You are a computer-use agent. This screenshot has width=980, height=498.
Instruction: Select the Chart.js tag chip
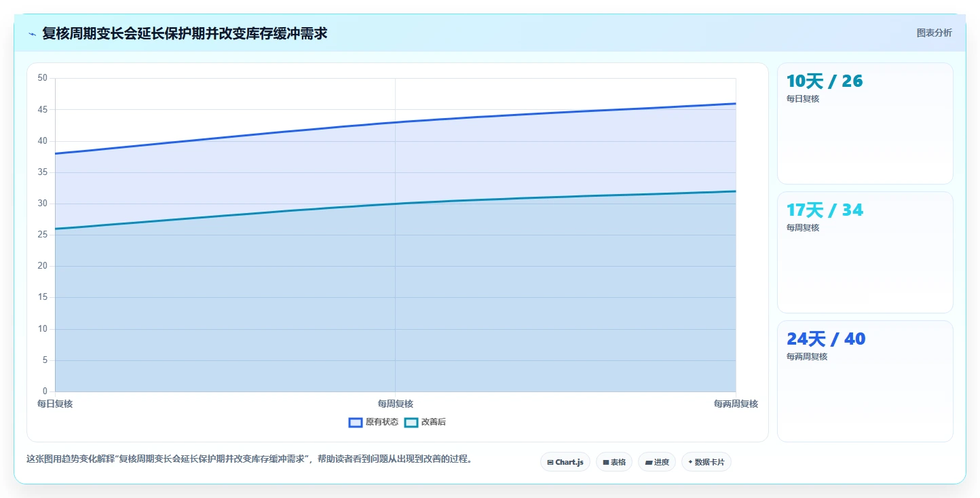tap(565, 462)
